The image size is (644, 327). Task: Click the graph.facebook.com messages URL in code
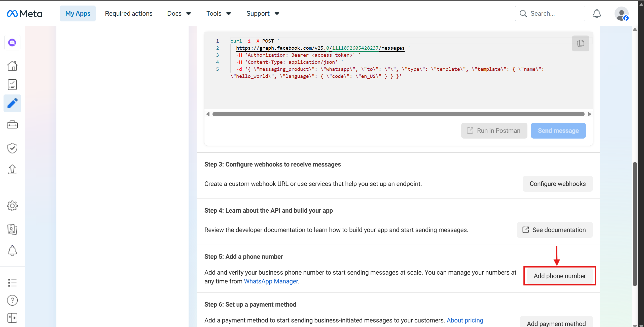(x=320, y=48)
